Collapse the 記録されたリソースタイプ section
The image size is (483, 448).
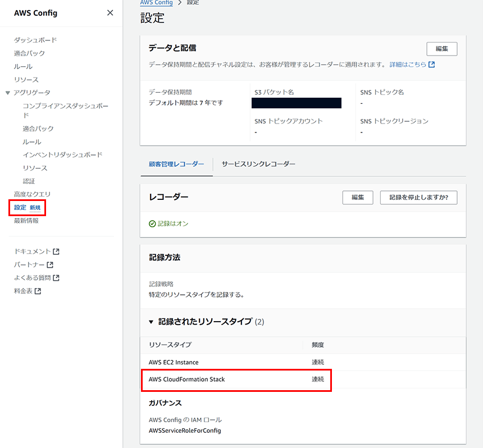(x=151, y=322)
